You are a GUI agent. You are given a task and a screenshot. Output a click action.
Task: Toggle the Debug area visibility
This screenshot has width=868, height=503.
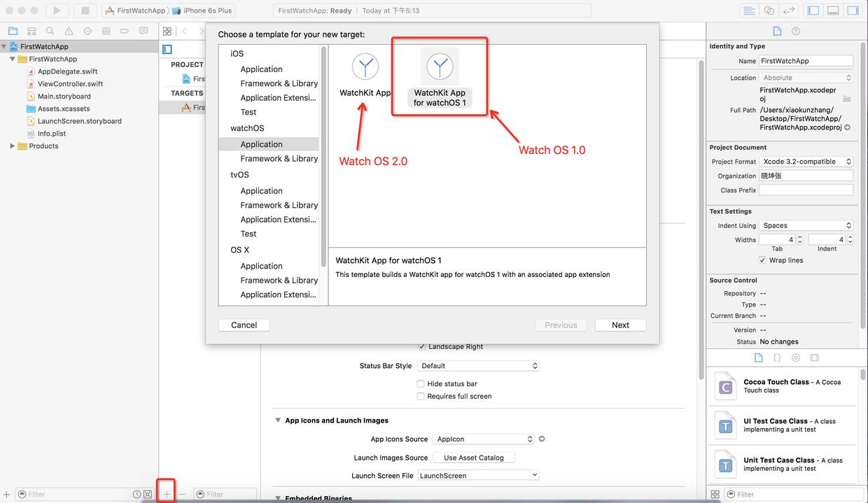833,10
